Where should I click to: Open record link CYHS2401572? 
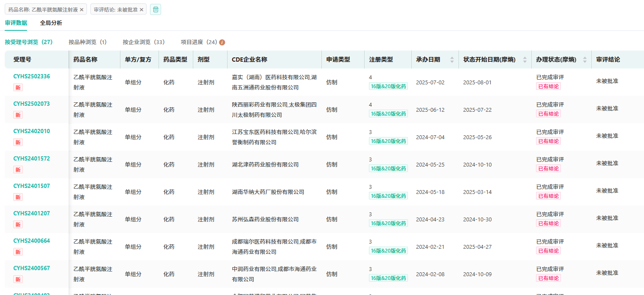point(31,159)
